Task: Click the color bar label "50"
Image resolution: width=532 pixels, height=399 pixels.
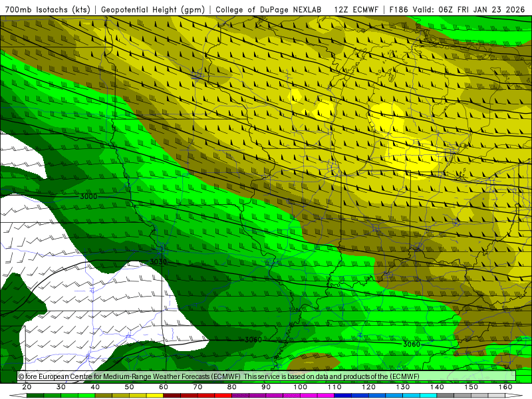Action: [x=129, y=387]
